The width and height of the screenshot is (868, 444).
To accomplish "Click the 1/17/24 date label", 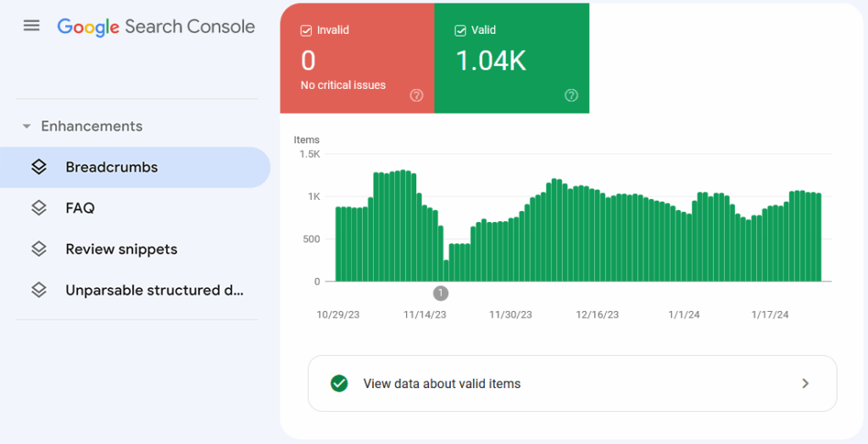I will 770,314.
